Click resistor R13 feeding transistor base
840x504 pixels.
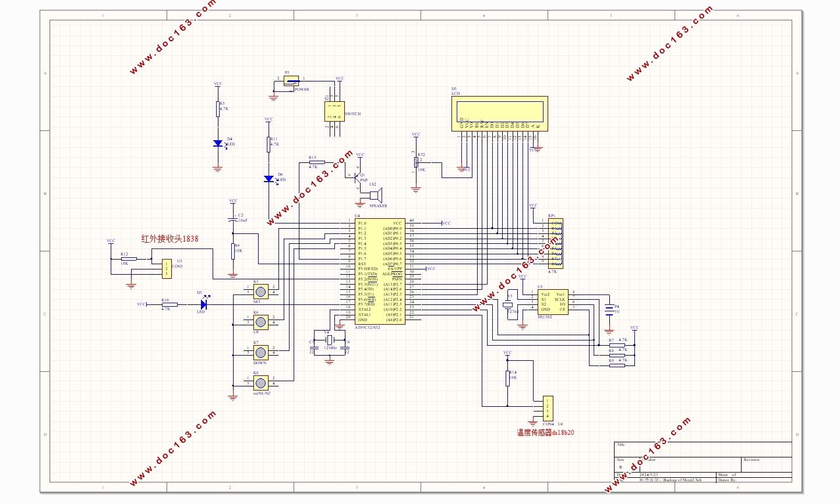(316, 162)
